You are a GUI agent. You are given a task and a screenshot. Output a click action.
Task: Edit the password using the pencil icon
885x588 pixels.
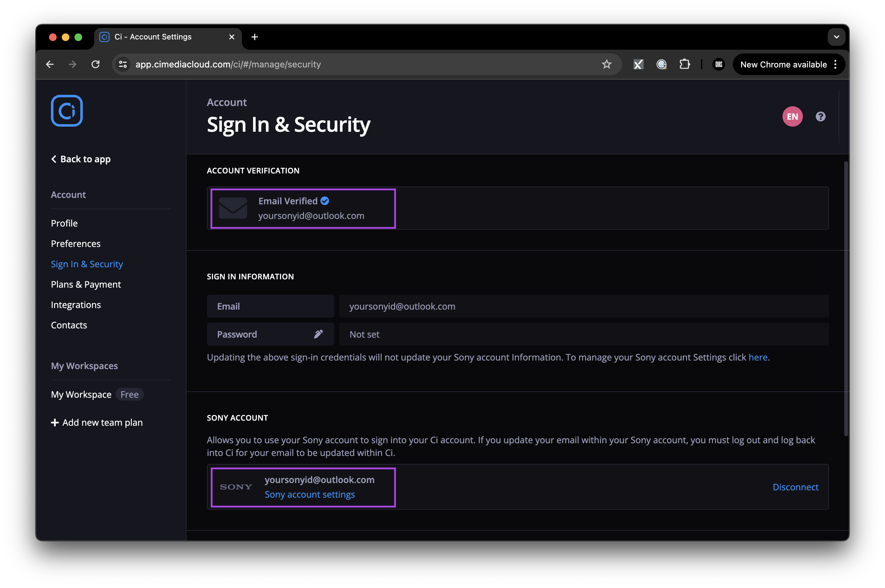click(319, 334)
